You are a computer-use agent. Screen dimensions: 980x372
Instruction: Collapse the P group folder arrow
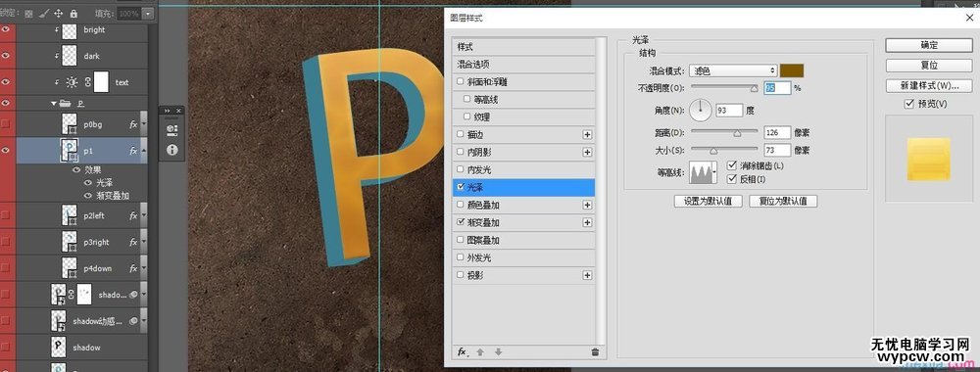54,103
